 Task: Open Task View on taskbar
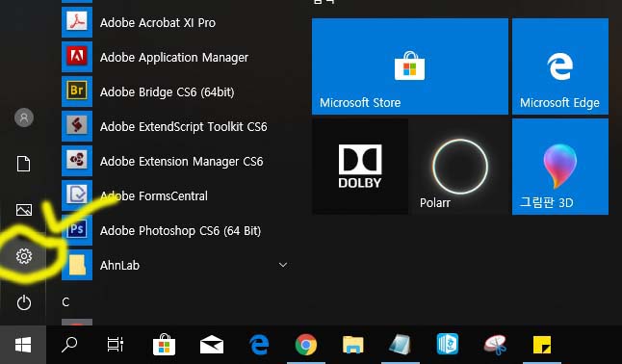pyautogui.click(x=116, y=345)
